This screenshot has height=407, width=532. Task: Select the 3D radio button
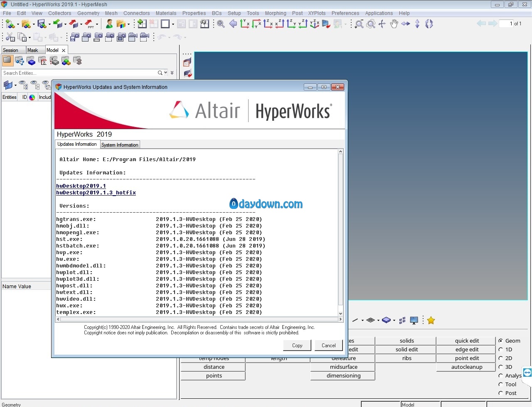(x=501, y=367)
